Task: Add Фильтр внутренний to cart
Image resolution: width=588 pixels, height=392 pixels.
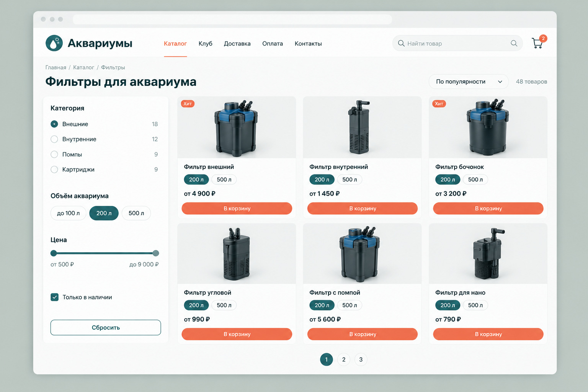Action: [x=363, y=208]
